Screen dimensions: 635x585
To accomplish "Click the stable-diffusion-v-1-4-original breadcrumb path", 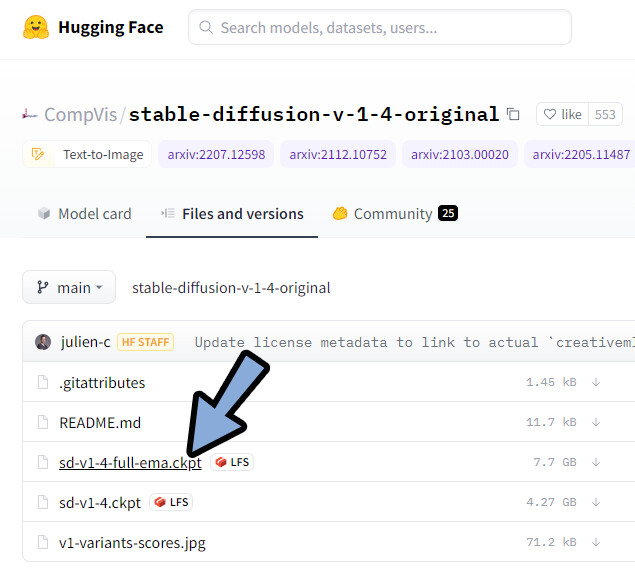I will coord(231,288).
